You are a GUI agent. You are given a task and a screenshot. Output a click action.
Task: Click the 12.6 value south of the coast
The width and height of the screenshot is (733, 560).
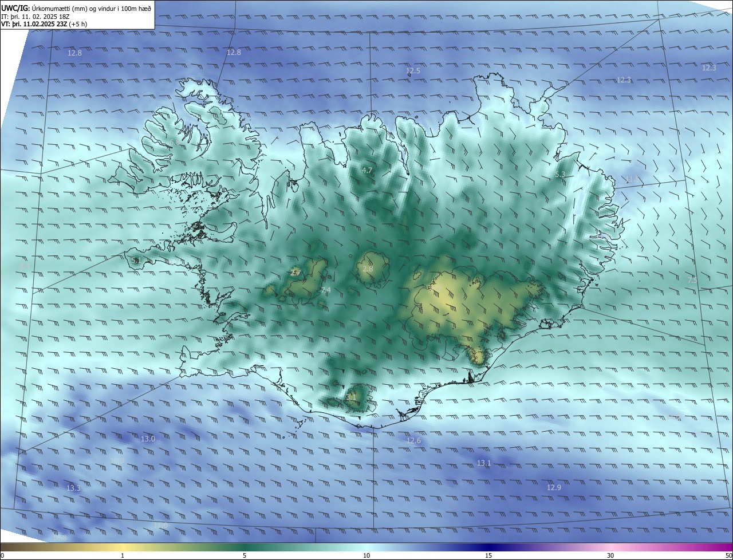(413, 440)
